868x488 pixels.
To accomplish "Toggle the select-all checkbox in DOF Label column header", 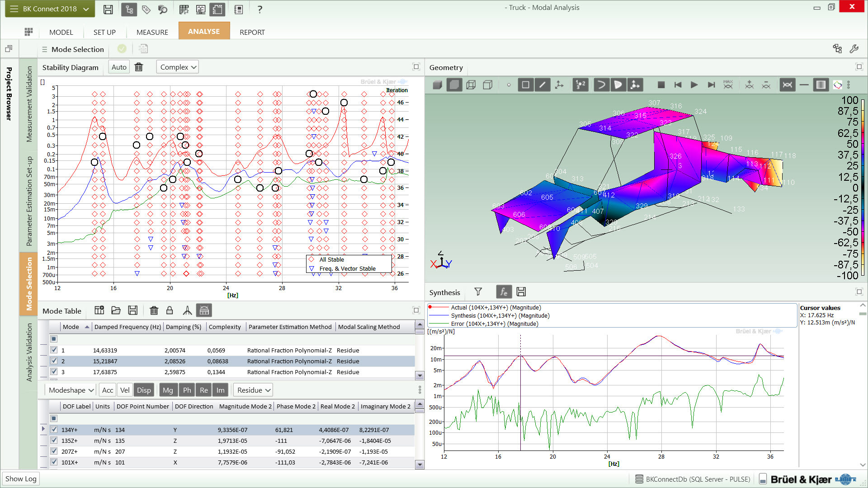I will click(54, 418).
